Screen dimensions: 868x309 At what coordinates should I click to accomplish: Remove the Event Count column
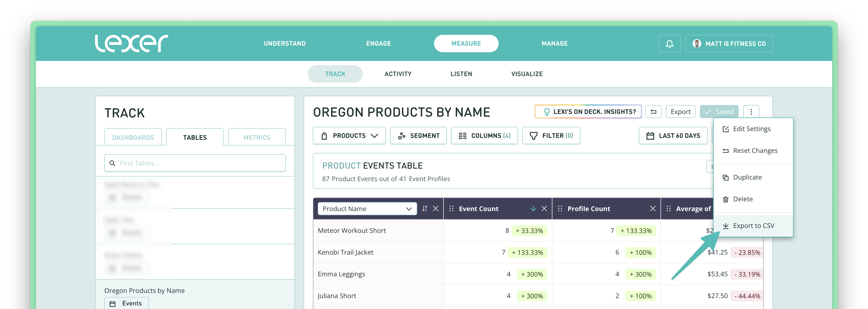point(544,208)
